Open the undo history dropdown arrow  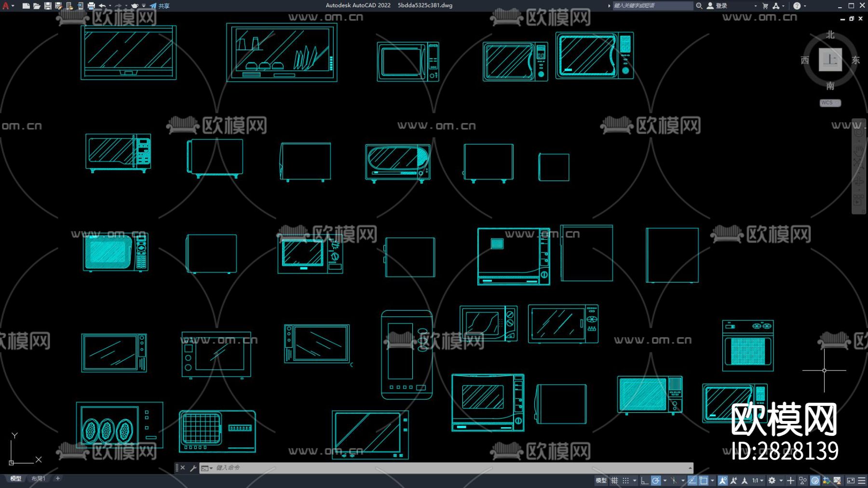[110, 6]
